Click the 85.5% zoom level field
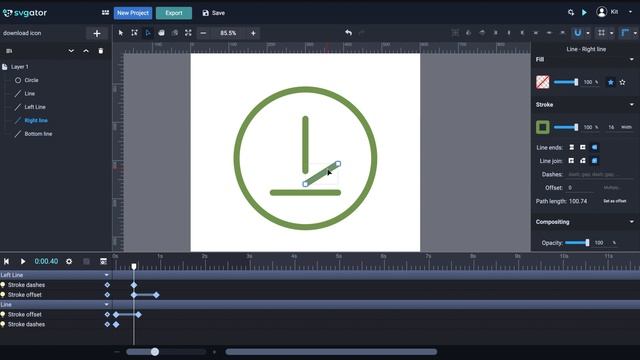This screenshot has height=360, width=640. [228, 33]
